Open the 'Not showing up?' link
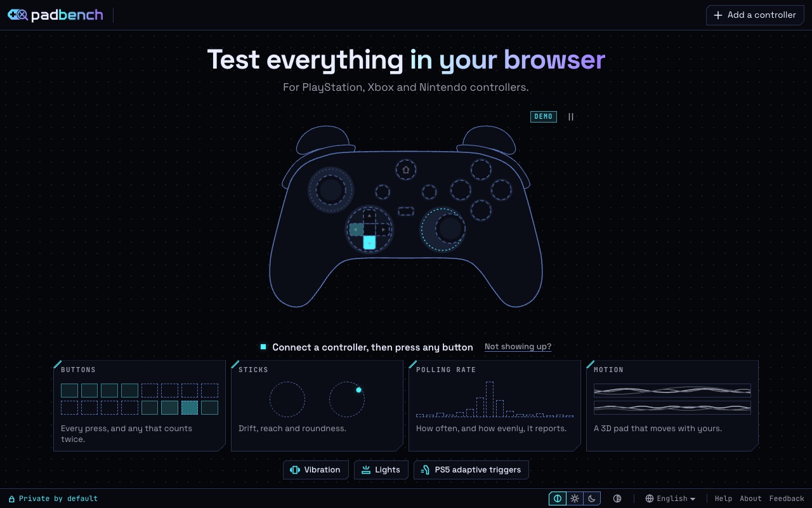The width and height of the screenshot is (812, 508). (518, 347)
